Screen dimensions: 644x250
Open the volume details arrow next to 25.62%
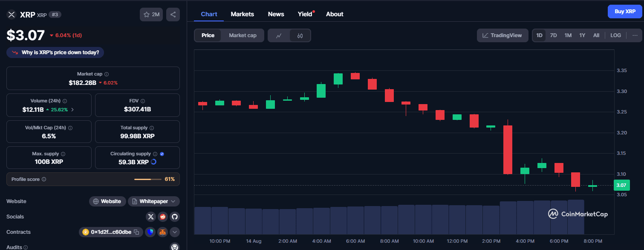click(72, 110)
